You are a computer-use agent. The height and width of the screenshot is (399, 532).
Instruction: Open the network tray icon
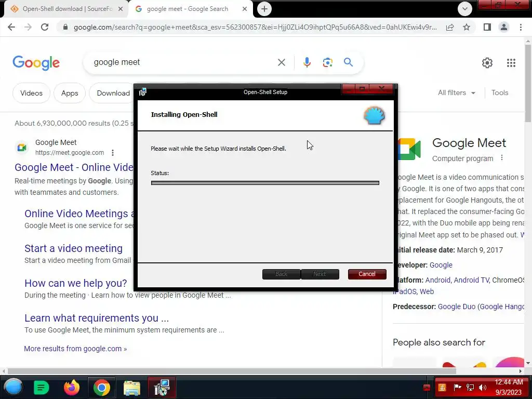[x=470, y=388]
